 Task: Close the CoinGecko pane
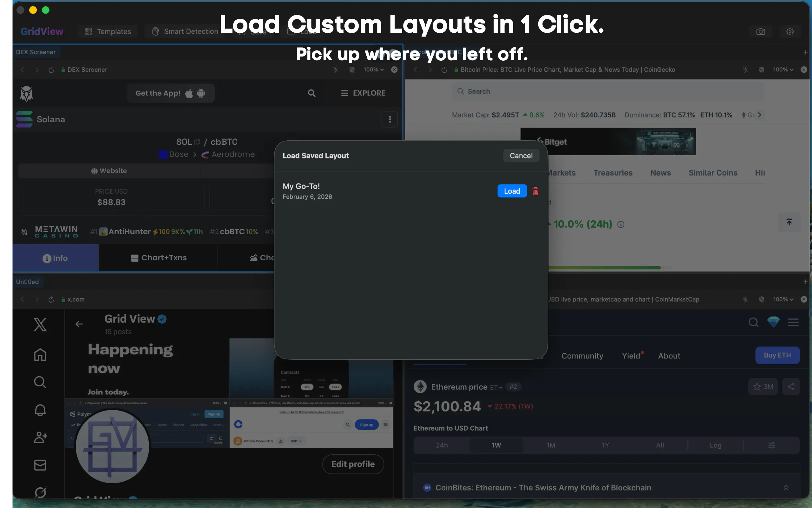pyautogui.click(x=804, y=70)
